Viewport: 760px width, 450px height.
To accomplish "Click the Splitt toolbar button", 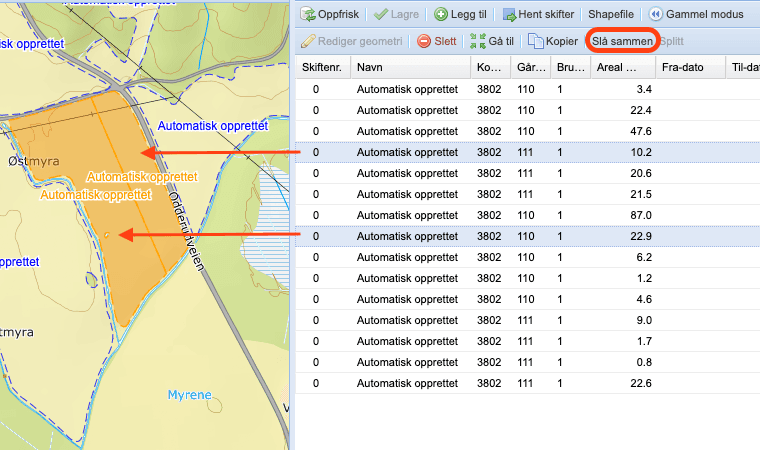I will point(672,41).
